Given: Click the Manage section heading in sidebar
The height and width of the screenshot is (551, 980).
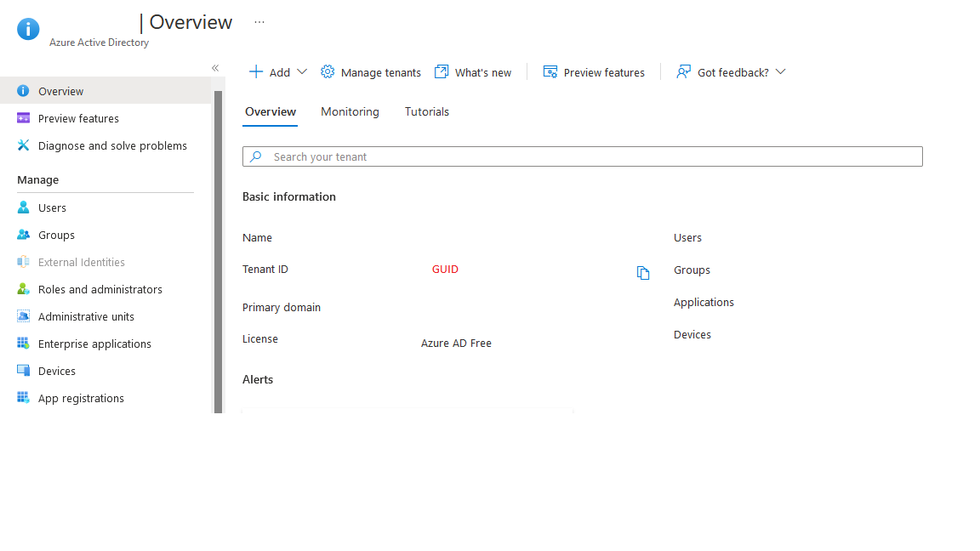Looking at the screenshot, I should [37, 180].
